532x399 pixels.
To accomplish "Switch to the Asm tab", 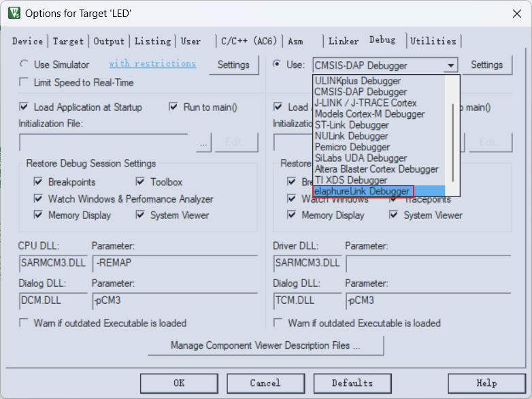I will click(295, 41).
